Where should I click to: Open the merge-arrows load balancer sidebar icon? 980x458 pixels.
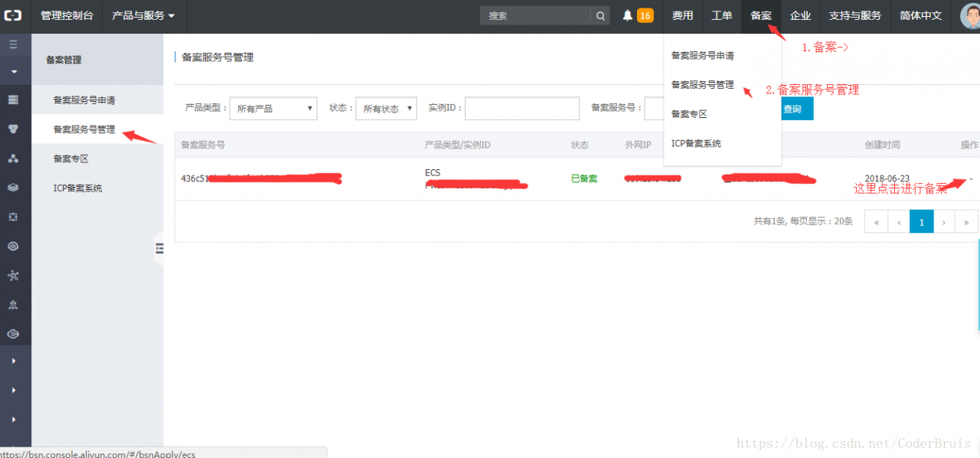(x=13, y=304)
